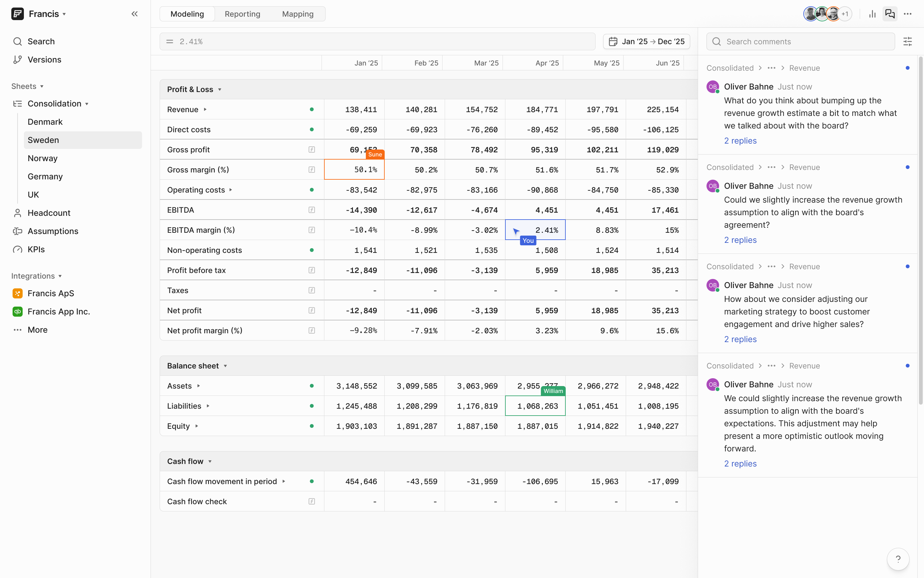Click the Gross profit formula icon
The height and width of the screenshot is (578, 924).
312,150
